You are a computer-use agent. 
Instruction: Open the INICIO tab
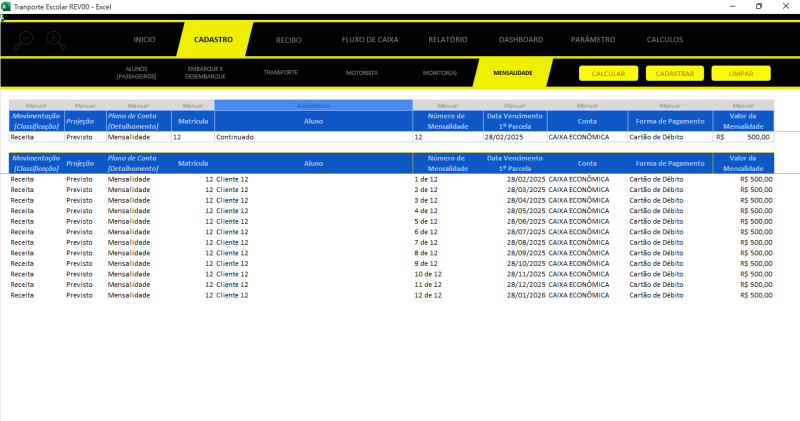click(145, 40)
